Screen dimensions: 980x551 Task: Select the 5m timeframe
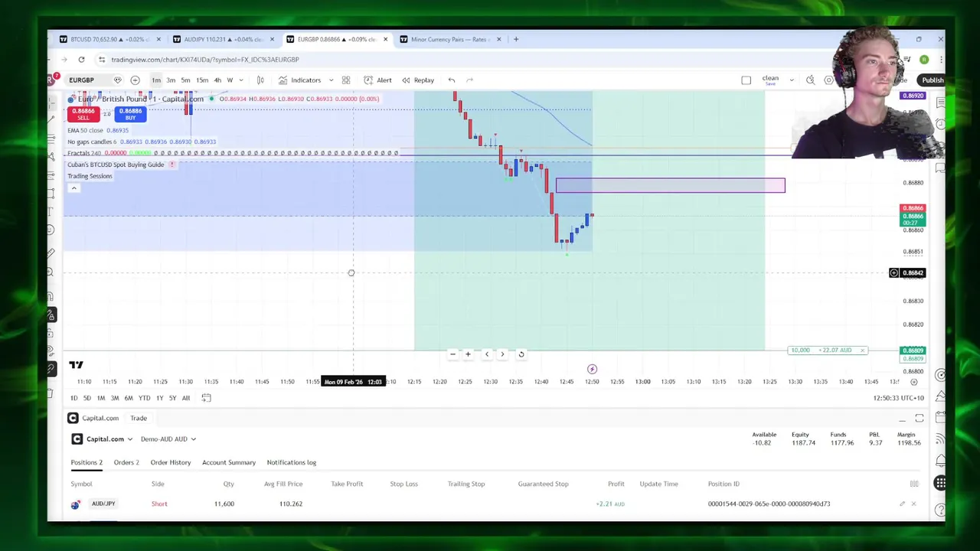[185, 80]
